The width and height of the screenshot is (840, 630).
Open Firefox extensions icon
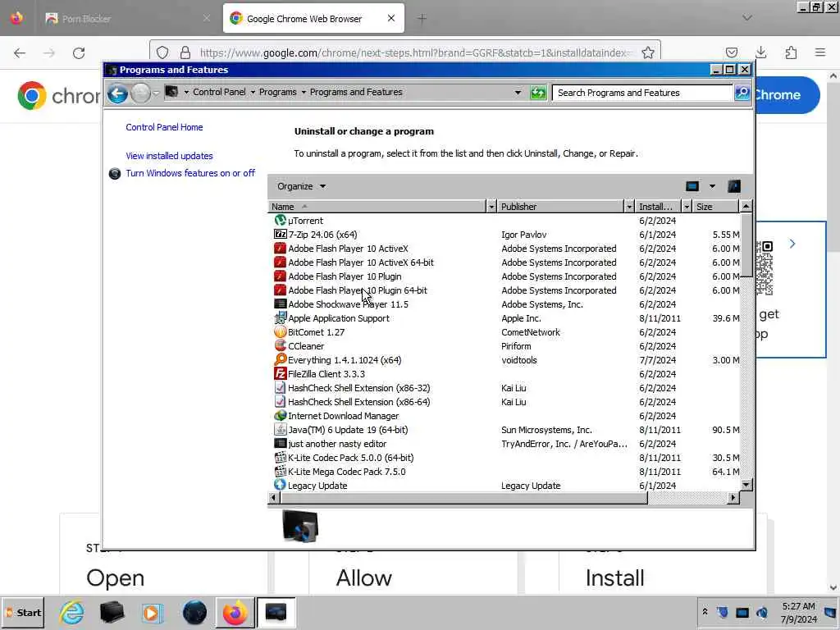pos(791,52)
